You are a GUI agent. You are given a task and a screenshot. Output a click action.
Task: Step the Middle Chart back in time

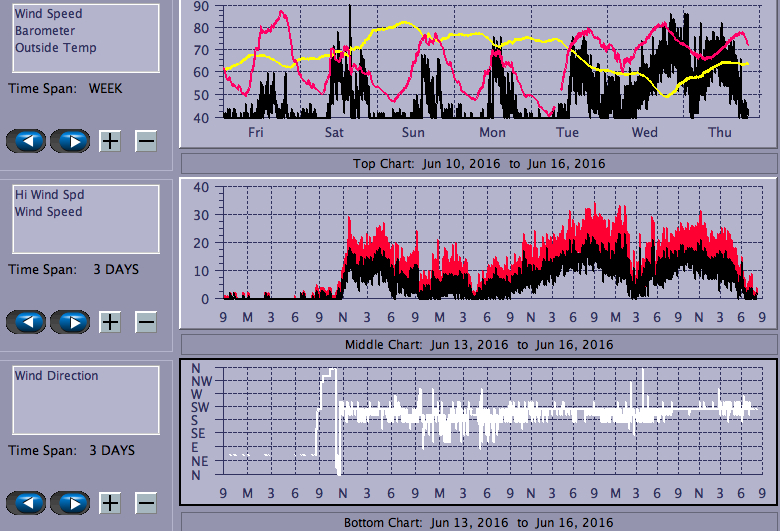pyautogui.click(x=26, y=322)
